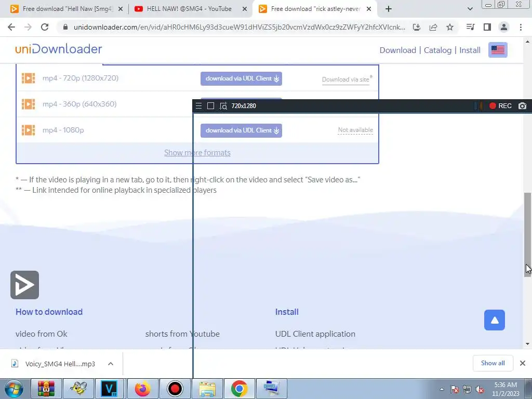Open the Action Center flag icon
Viewport: 532px width, 399px height.
pos(455,390)
